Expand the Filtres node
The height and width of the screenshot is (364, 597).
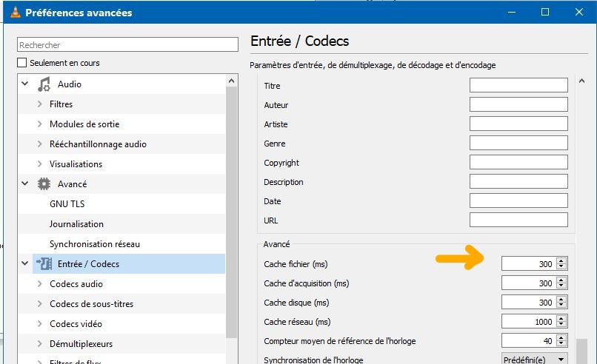39,104
